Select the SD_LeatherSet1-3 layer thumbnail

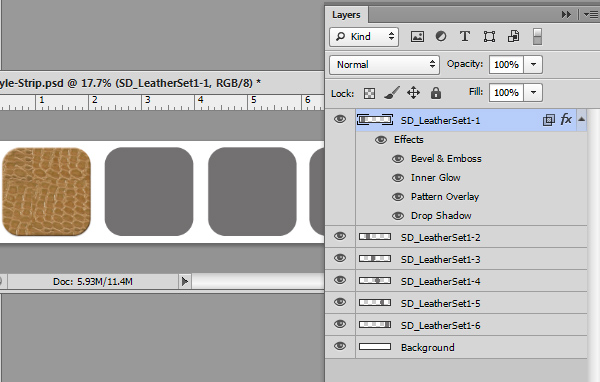coord(375,259)
